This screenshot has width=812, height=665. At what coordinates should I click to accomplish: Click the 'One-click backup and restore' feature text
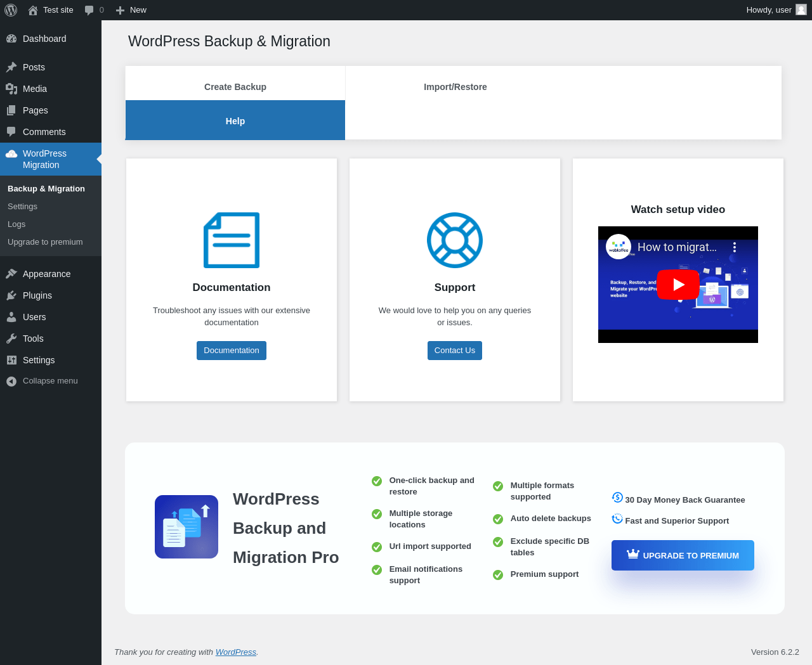click(x=432, y=486)
